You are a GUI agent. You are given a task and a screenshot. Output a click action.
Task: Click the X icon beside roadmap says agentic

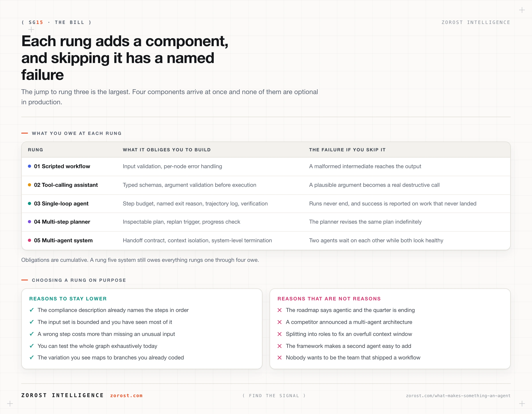click(280, 310)
